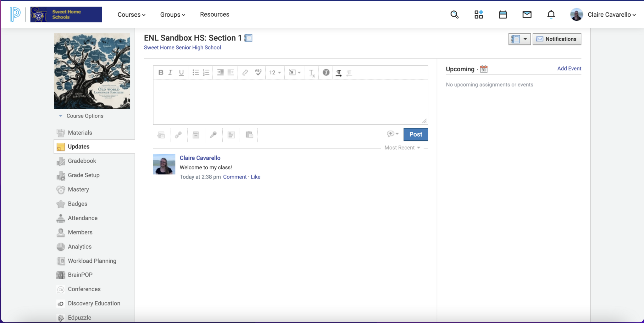
Task: Click the Post button
Action: point(415,134)
